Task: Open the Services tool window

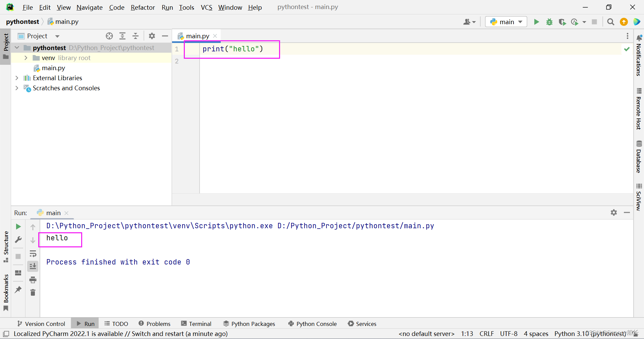Action: (x=362, y=324)
